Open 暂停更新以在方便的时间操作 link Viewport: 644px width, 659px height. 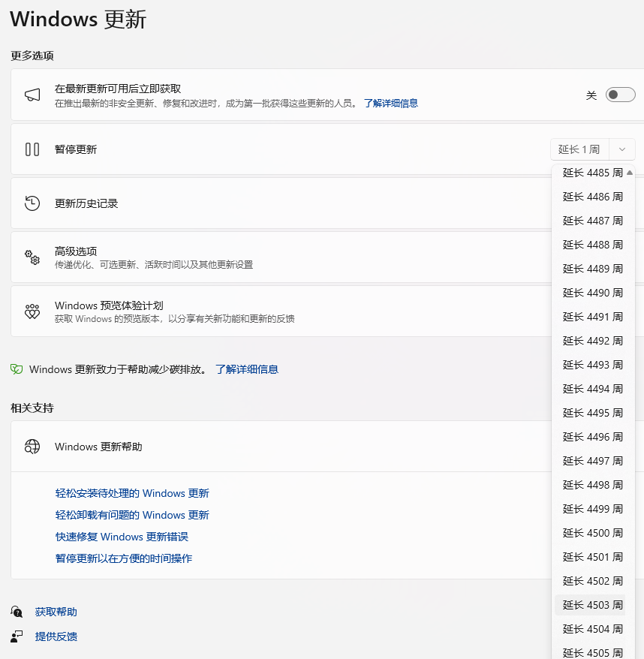(124, 558)
